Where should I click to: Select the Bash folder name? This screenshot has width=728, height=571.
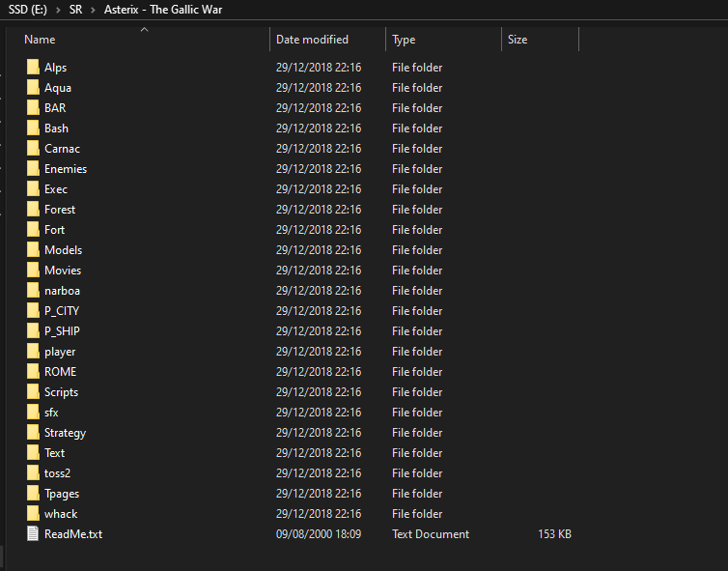click(56, 128)
